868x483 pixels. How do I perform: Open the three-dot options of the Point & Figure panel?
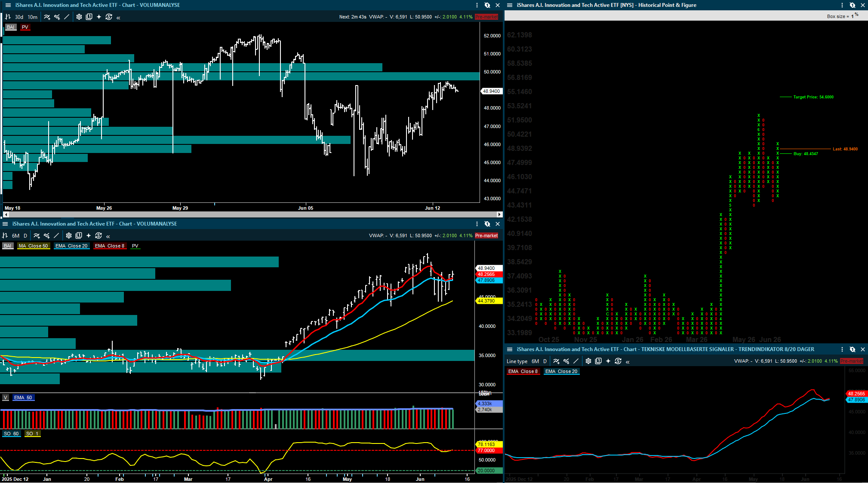pos(842,5)
